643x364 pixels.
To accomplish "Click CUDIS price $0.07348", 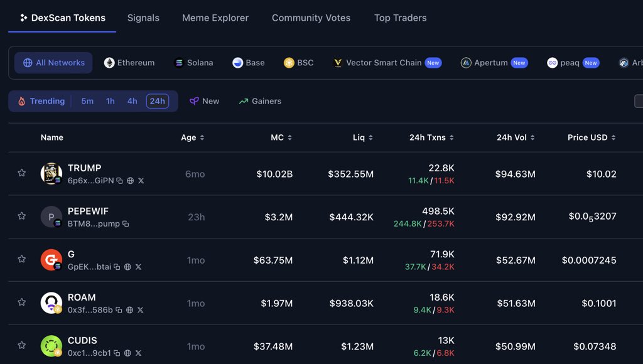I will coord(595,346).
